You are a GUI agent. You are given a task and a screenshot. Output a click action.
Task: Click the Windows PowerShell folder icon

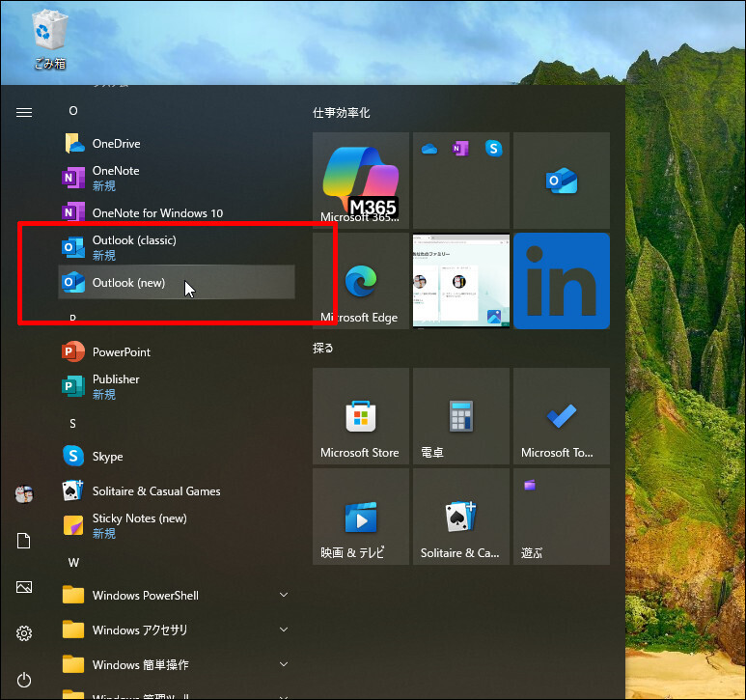point(73,595)
